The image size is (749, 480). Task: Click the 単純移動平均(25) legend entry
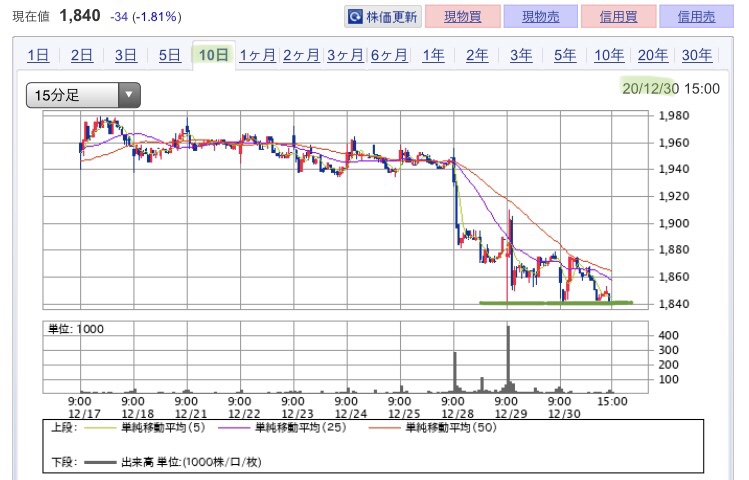[x=282, y=427]
